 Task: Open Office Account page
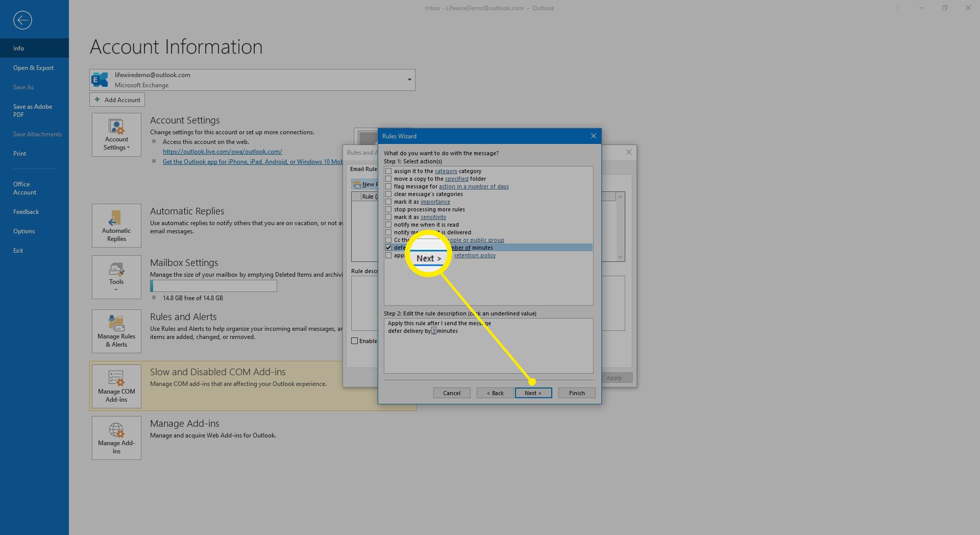click(x=34, y=188)
